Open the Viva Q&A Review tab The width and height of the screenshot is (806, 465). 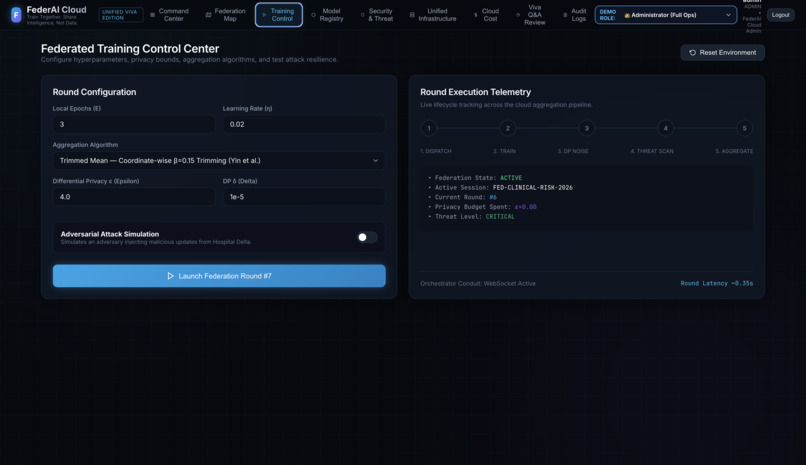point(532,15)
